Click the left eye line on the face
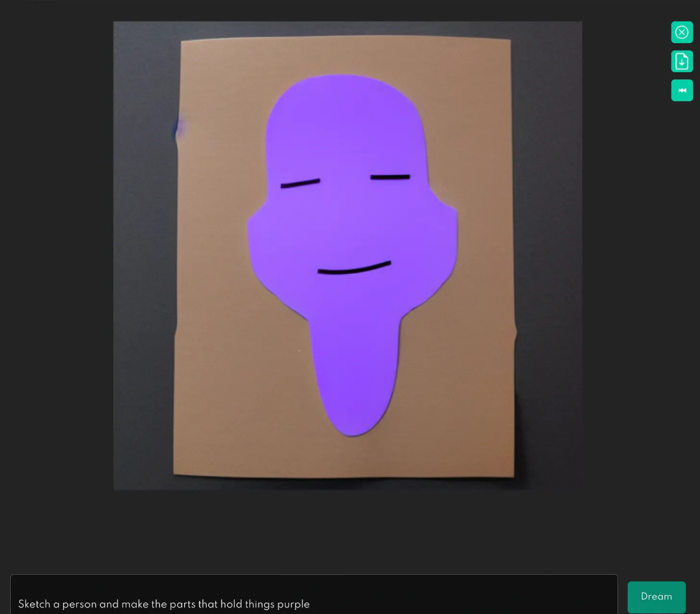 pos(300,183)
